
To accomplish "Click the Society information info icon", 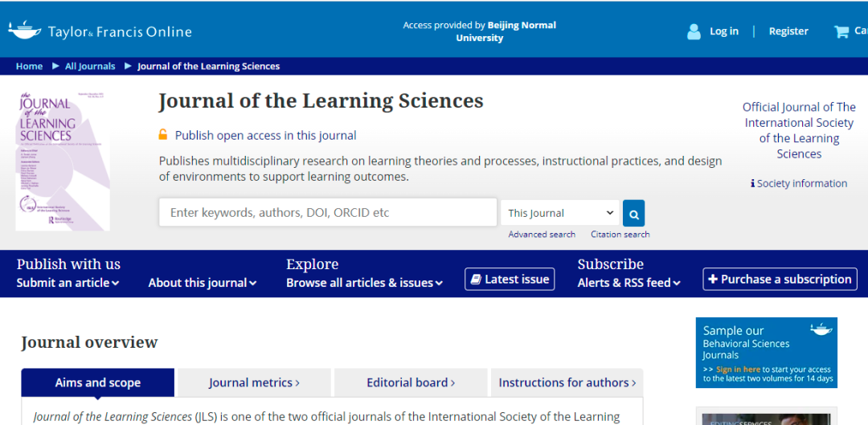I will pos(752,183).
